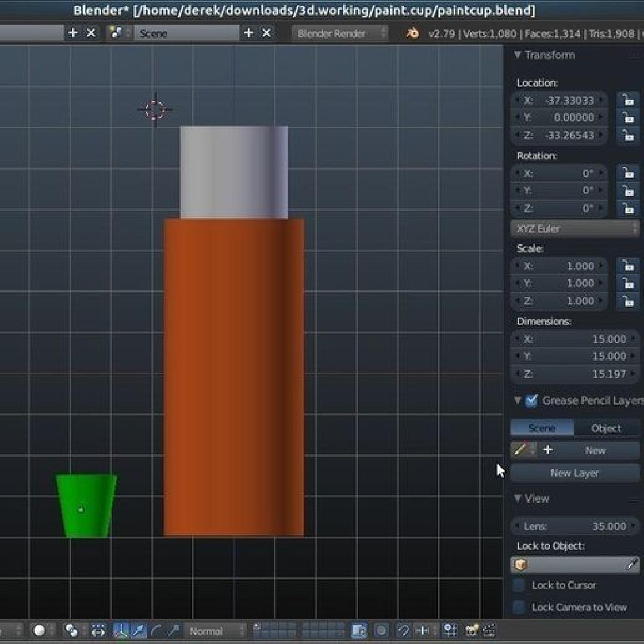Click the OpenGL render clapperboard icon
Screen dimensions: 644x644
[489, 630]
